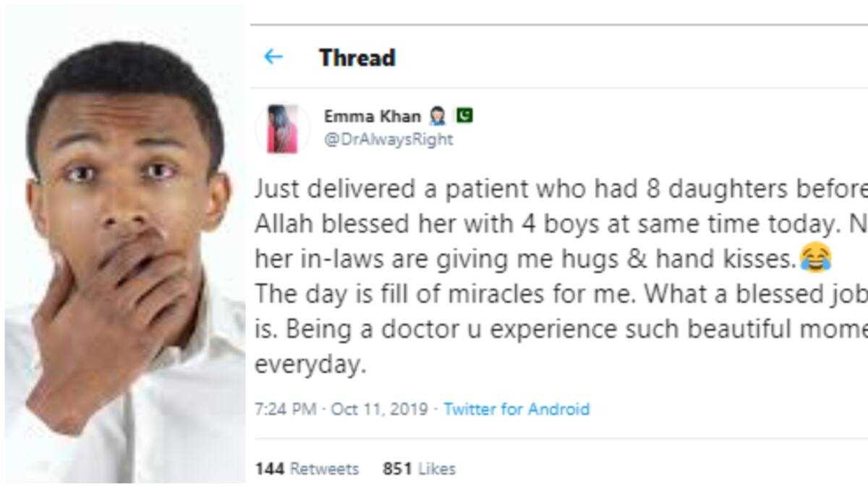The width and height of the screenshot is (868, 488).
Task: Click the word 'everyday.' ending the tweet
Action: coord(307,364)
